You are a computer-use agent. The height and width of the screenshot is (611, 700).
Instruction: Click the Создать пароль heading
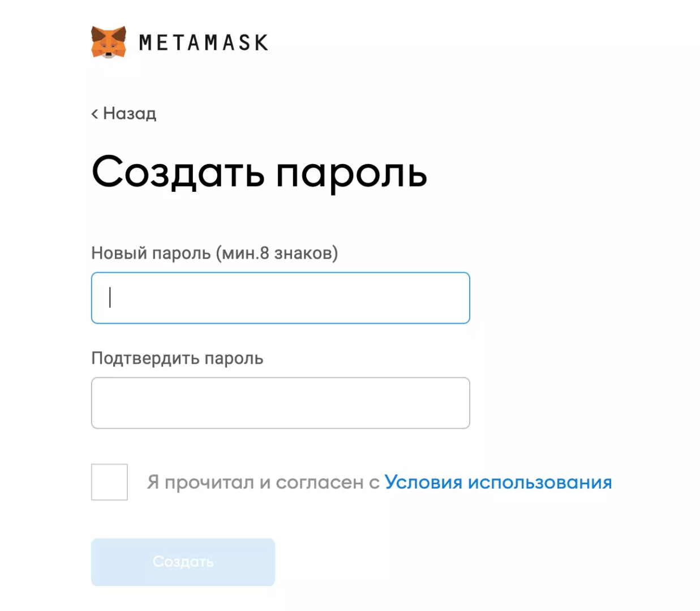point(259,172)
